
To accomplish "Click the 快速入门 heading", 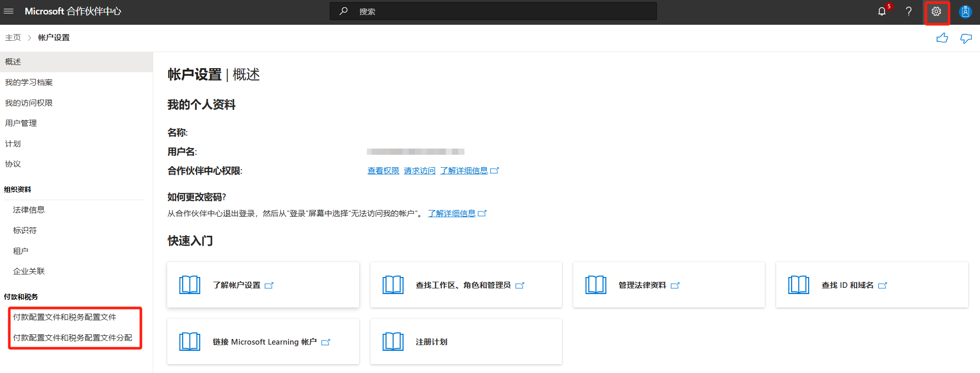I will [x=190, y=241].
